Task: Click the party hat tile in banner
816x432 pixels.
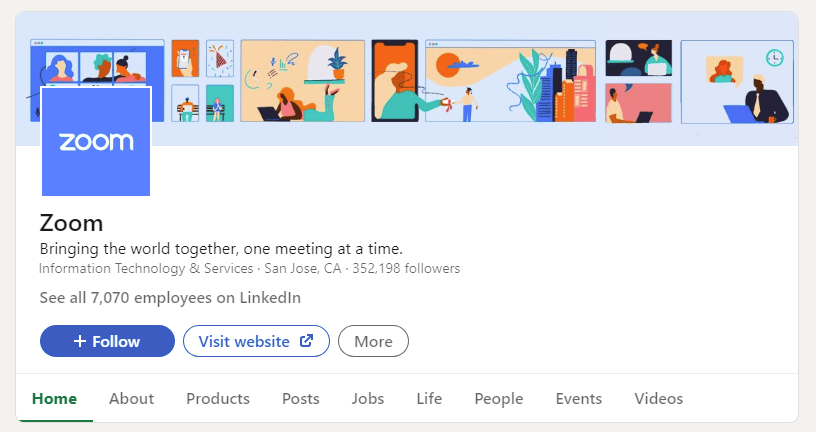Action: tap(220, 58)
